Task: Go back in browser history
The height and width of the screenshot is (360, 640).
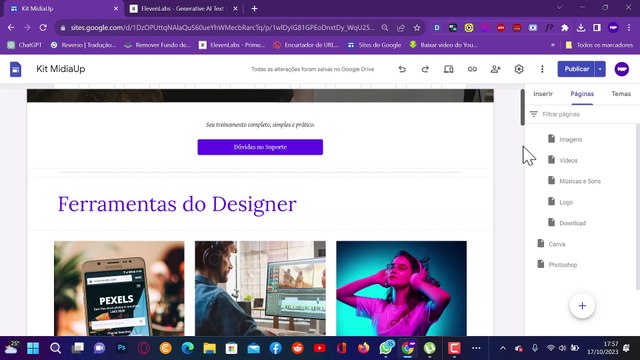Action: pyautogui.click(x=11, y=28)
